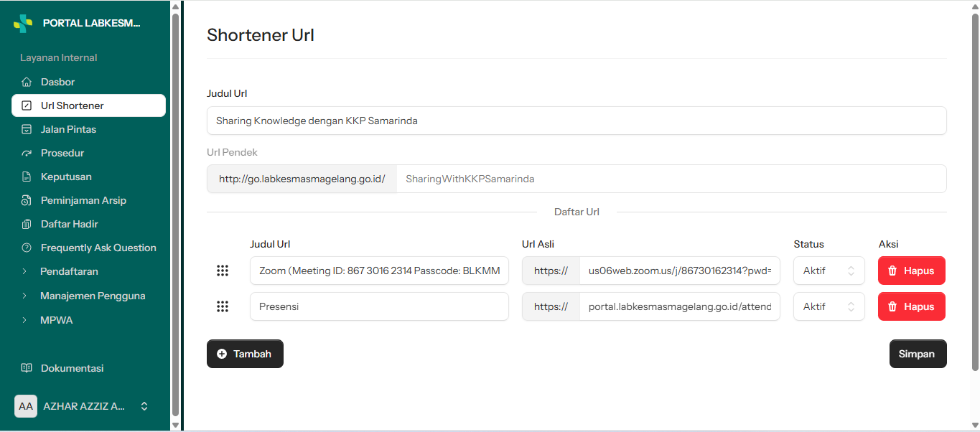Screen dimensions: 980x432
Task: Grab the drag handle of the Presensi row
Action: tap(223, 306)
